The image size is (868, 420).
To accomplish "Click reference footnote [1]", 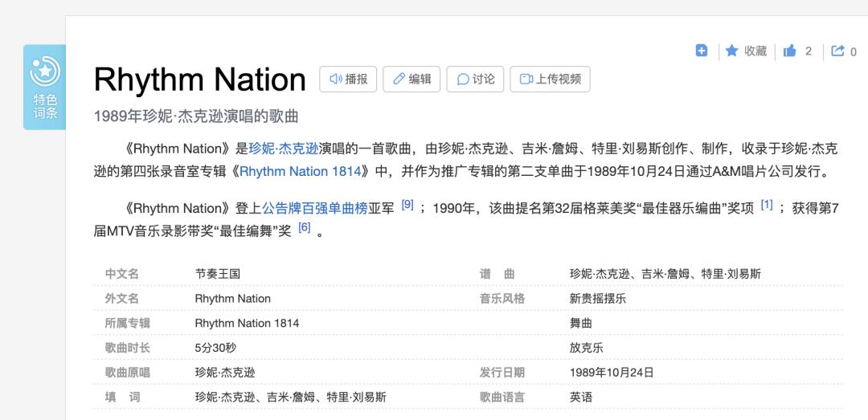I will click(x=767, y=205).
